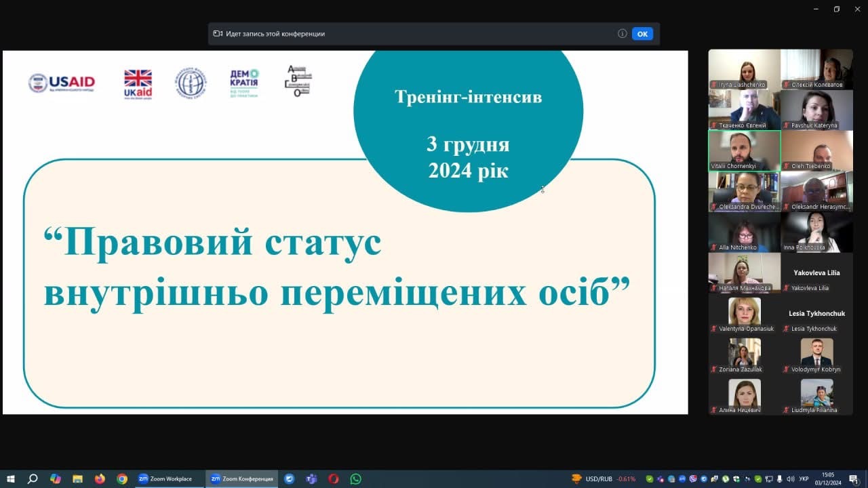Select Iryna Liashchenko's video tile
The height and width of the screenshot is (488, 868).
pyautogui.click(x=744, y=69)
